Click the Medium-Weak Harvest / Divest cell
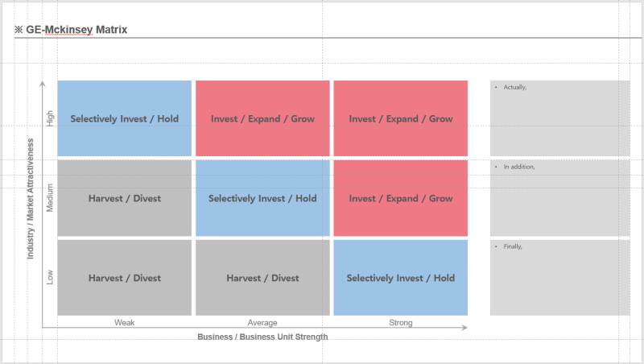Image resolution: width=644 pixels, height=364 pixels. click(125, 198)
